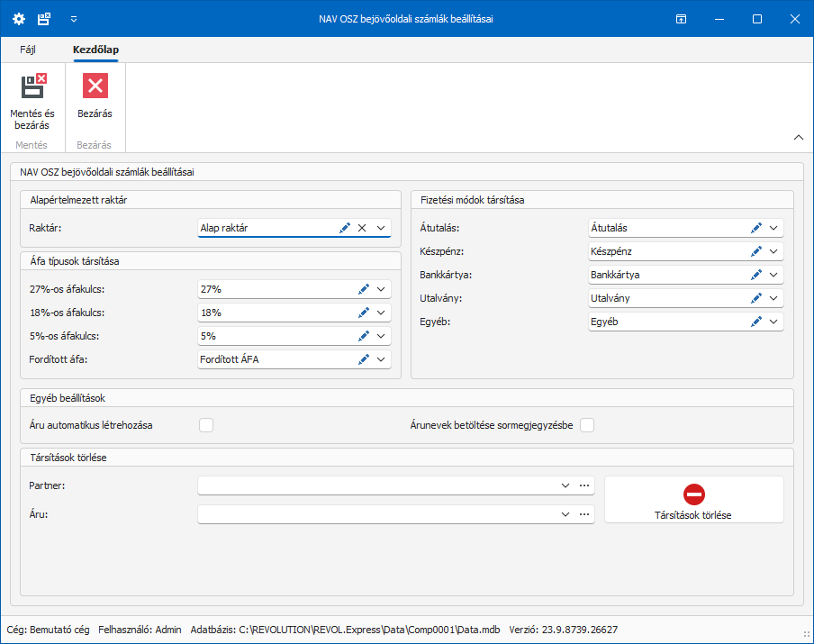Edit the 5%-os áfakulcs pencil icon
Screen dimensions: 814x644
[364, 336]
